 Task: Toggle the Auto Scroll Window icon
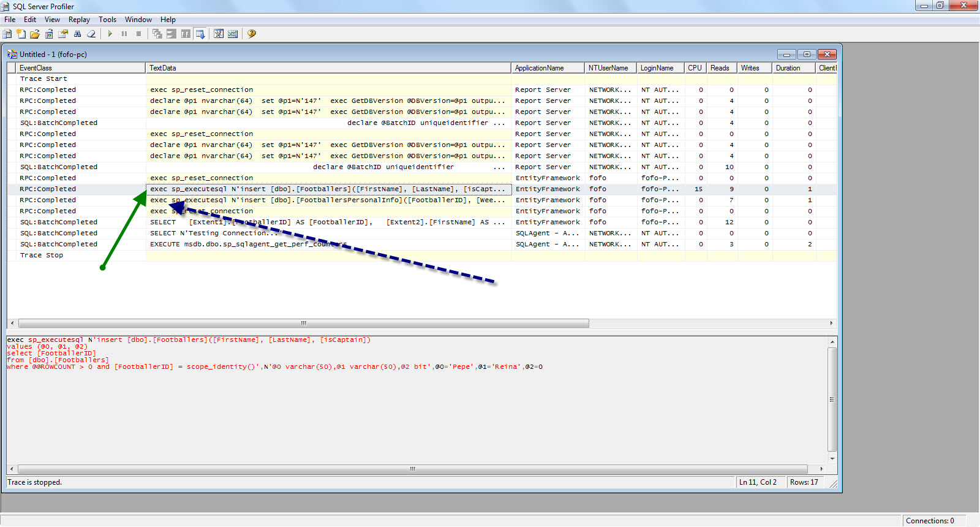coord(200,34)
